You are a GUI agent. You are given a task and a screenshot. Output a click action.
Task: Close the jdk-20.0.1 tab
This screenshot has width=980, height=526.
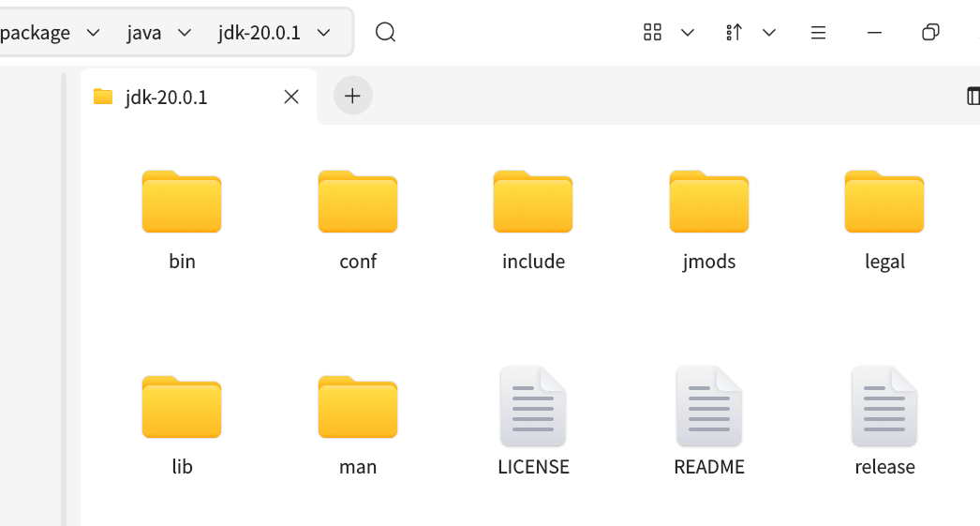(x=291, y=97)
